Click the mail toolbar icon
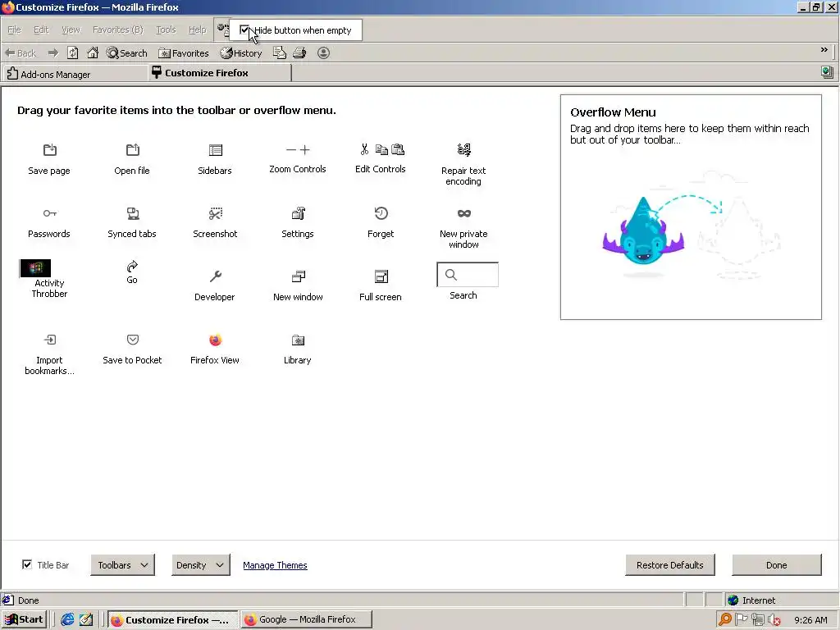 pyautogui.click(x=279, y=52)
